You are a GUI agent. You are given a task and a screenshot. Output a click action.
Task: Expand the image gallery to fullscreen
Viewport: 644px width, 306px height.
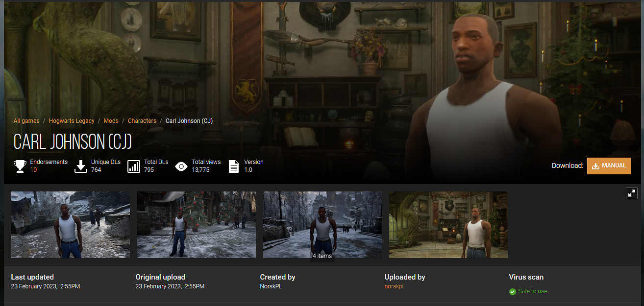coord(632,193)
